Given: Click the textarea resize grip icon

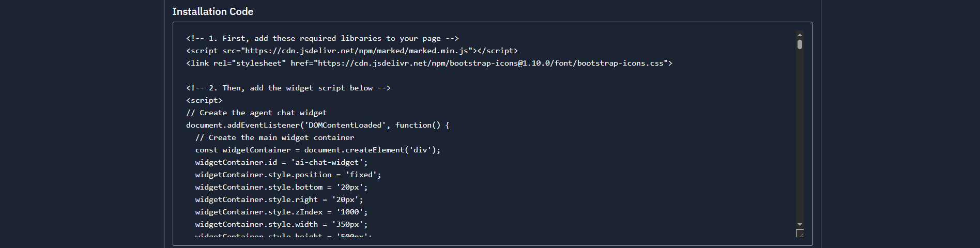Looking at the screenshot, I should pos(800,233).
